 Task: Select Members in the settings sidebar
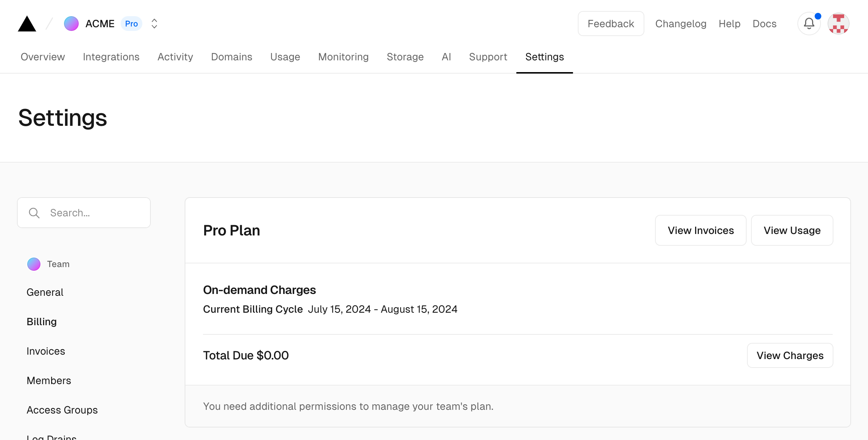tap(49, 380)
